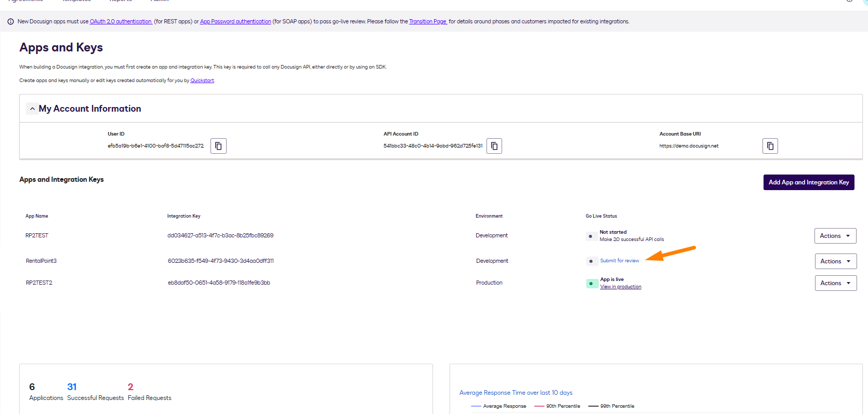Image resolution: width=868 pixels, height=414 pixels.
Task: Select the RP2TEST app name
Action: click(37, 235)
